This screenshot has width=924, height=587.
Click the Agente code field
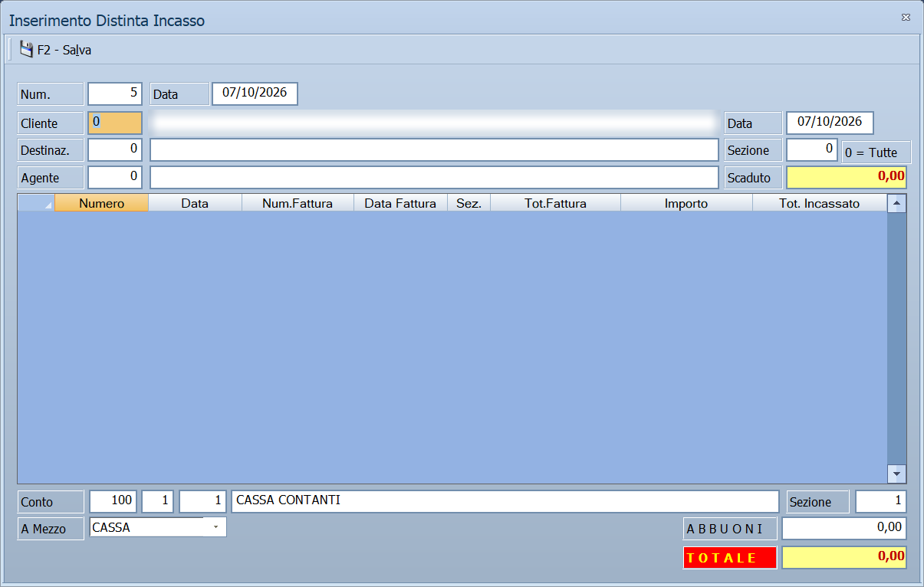115,177
